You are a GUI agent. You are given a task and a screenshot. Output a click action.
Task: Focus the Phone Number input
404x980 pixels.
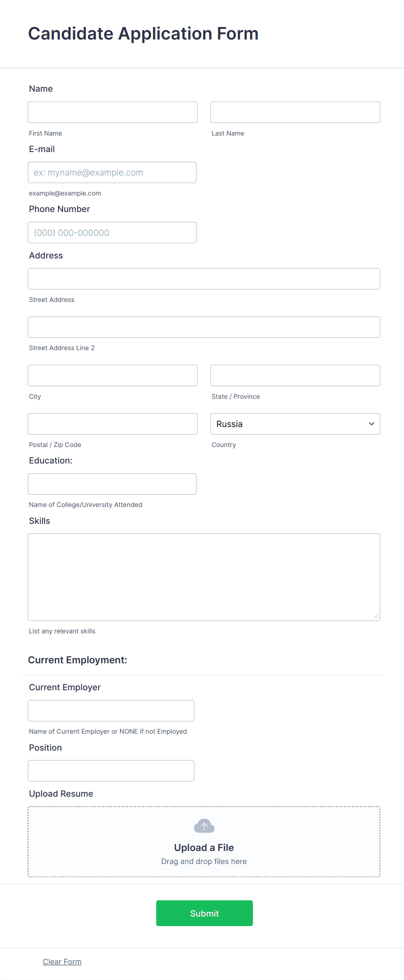tap(112, 232)
